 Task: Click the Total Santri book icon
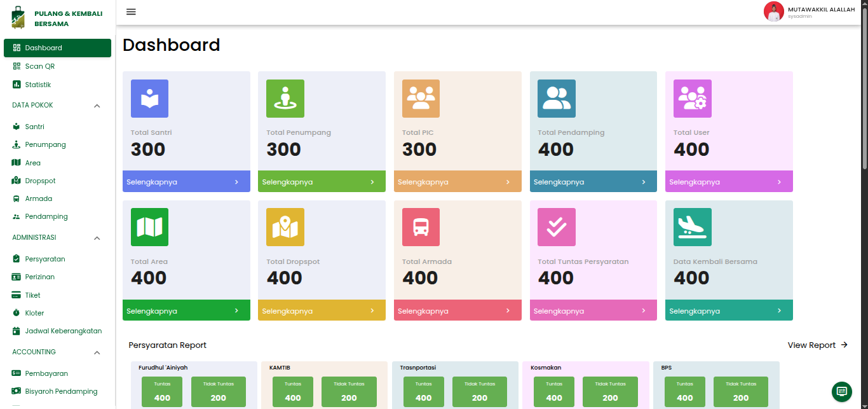coord(149,99)
